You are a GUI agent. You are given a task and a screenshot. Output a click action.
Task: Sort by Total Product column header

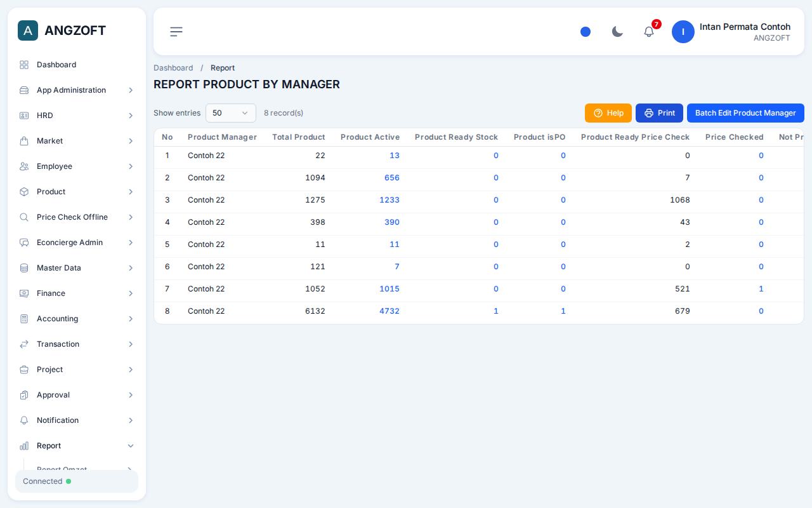click(299, 137)
